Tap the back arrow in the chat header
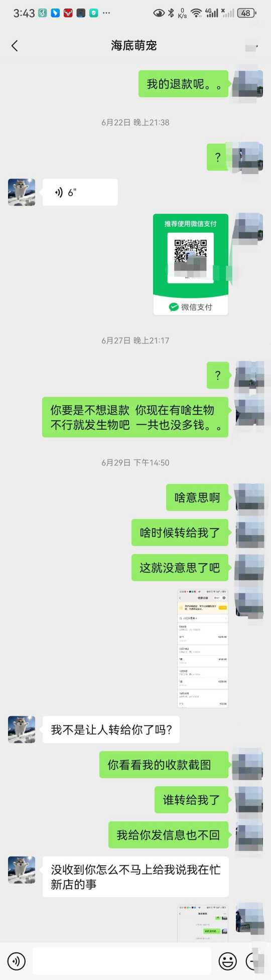 (15, 46)
